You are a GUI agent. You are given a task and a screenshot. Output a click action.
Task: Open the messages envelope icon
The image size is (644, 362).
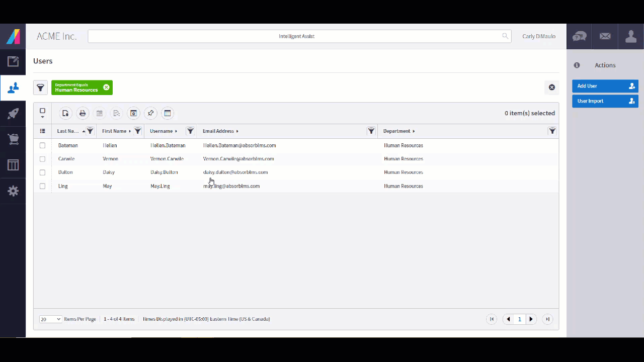click(x=605, y=36)
